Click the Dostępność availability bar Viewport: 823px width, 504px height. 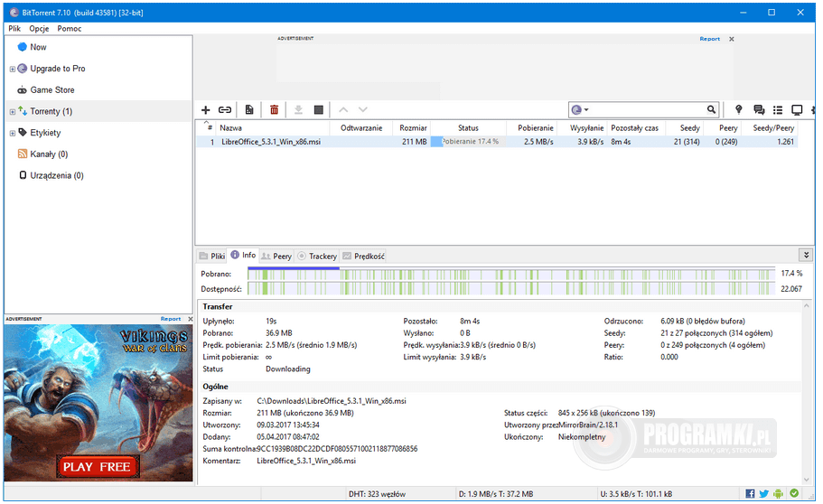511,288
